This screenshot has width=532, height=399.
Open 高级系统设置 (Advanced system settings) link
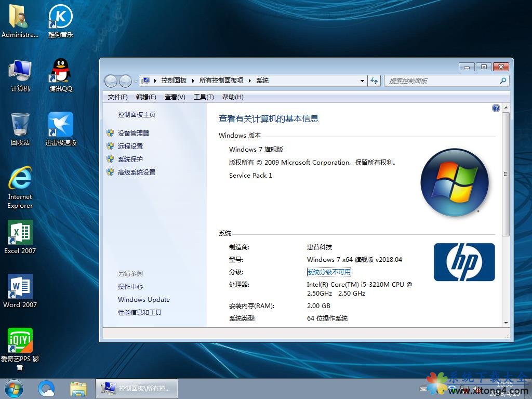tap(137, 172)
